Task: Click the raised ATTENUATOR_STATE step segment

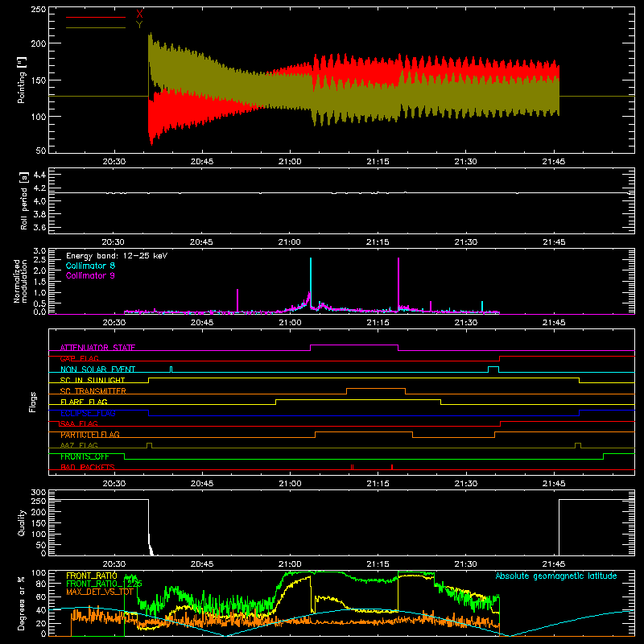Action: pos(354,345)
